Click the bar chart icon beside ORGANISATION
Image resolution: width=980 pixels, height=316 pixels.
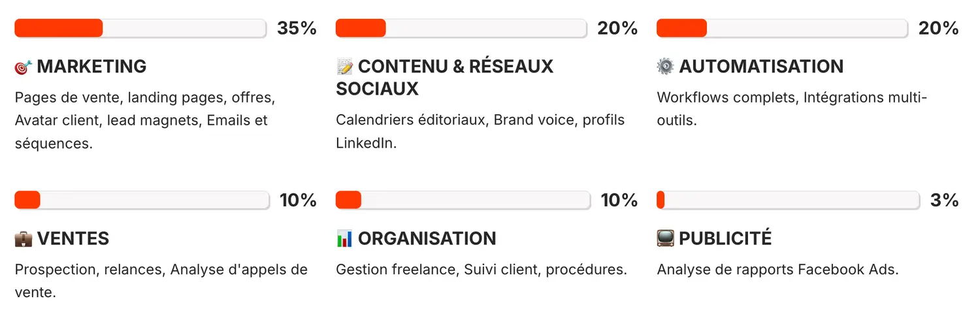pyautogui.click(x=344, y=239)
